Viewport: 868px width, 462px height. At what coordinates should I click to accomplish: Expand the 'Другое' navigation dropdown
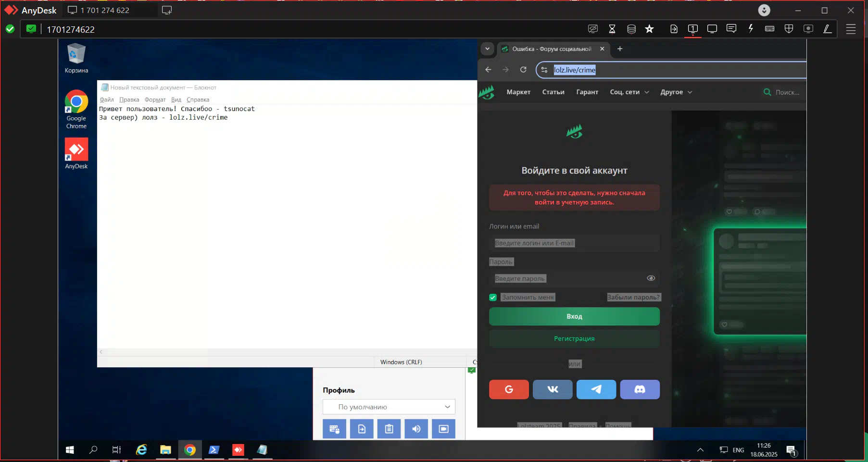[676, 92]
